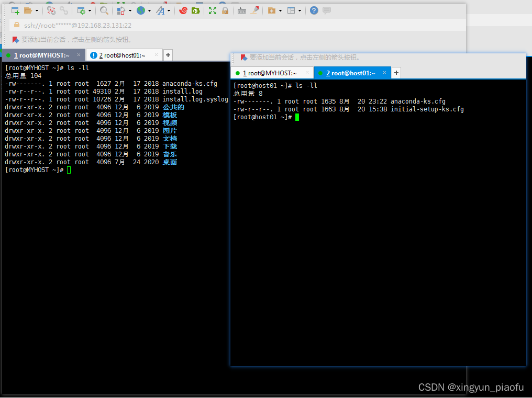Click the red flag arrow to add session
This screenshot has width=532, height=398.
pos(15,39)
